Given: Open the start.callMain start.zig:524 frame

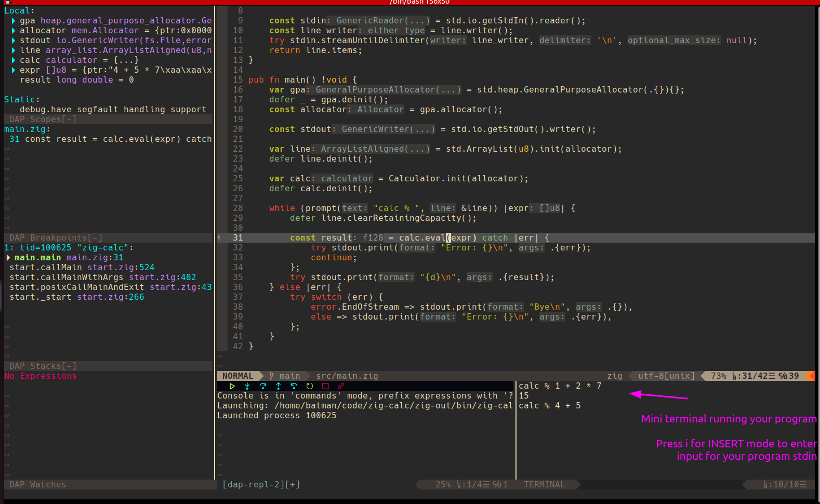Looking at the screenshot, I should 82,268.
